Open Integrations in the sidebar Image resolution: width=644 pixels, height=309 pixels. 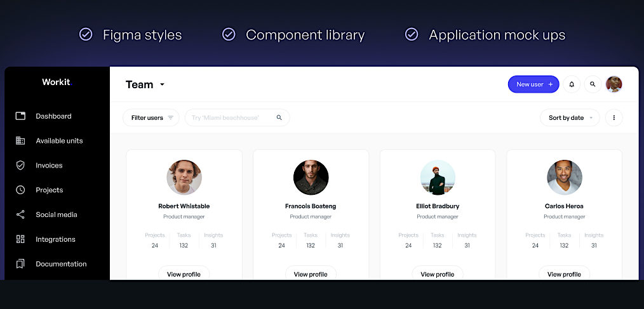pos(55,239)
